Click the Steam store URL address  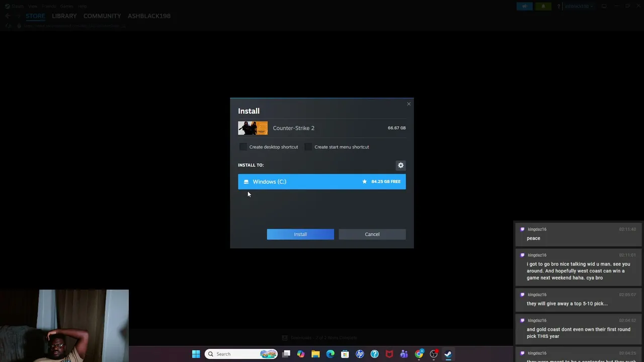tap(73, 26)
